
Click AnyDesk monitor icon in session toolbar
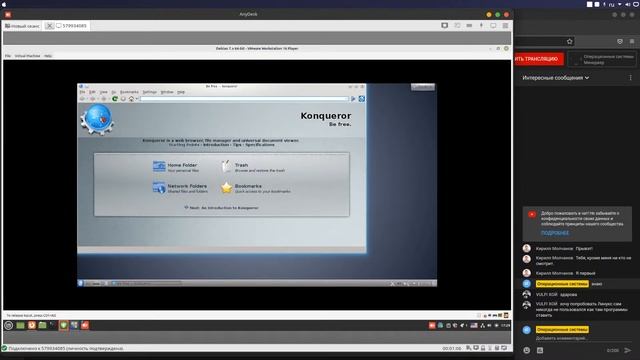(444, 25)
